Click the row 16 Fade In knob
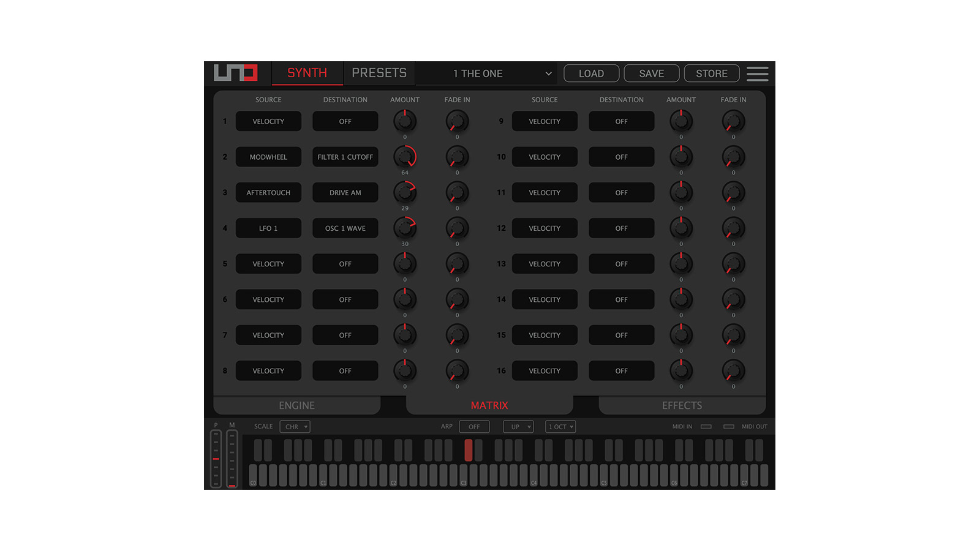The height and width of the screenshot is (551, 980). pos(733,370)
